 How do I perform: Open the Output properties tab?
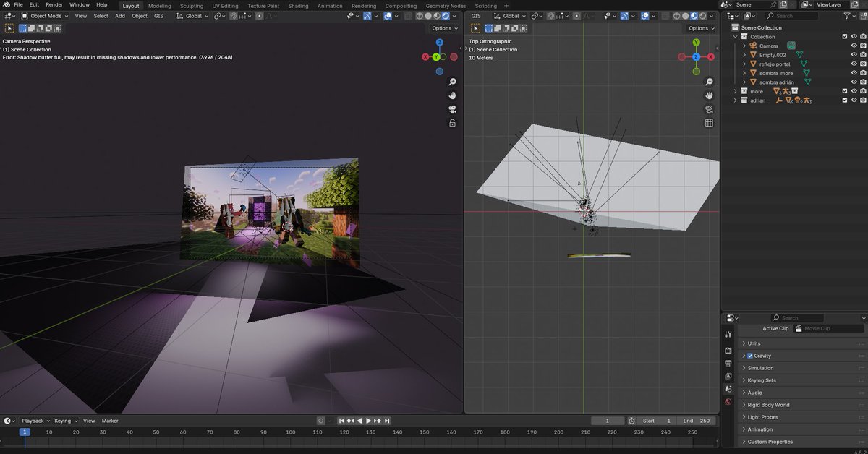coord(728,364)
